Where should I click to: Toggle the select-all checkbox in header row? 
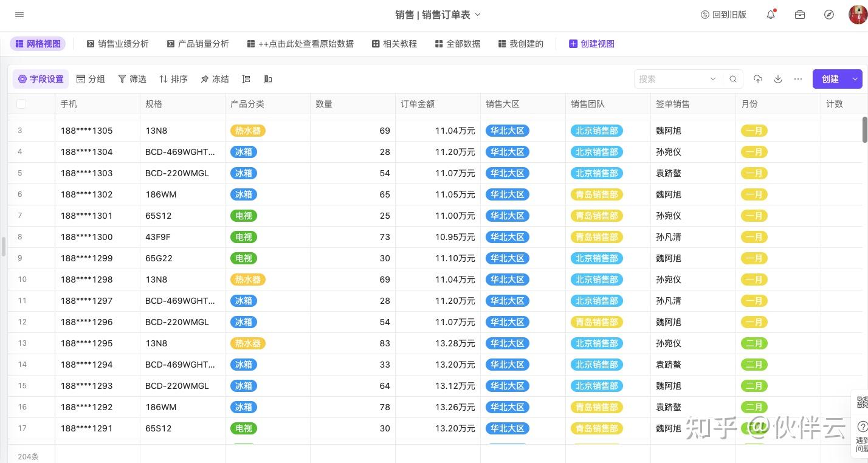coord(21,104)
